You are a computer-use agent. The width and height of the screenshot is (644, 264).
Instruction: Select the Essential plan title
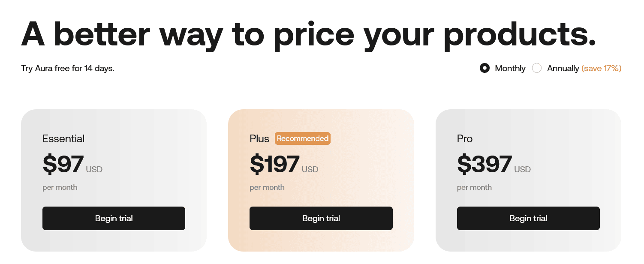click(63, 138)
